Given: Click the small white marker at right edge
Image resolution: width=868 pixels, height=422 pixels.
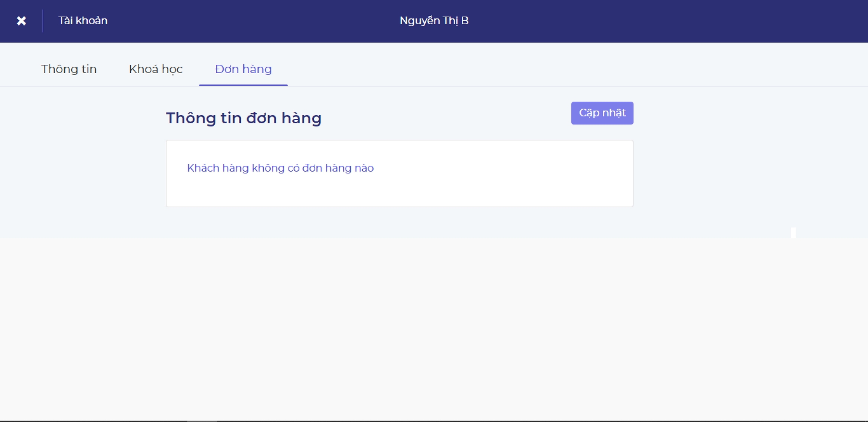Looking at the screenshot, I should pos(793,233).
